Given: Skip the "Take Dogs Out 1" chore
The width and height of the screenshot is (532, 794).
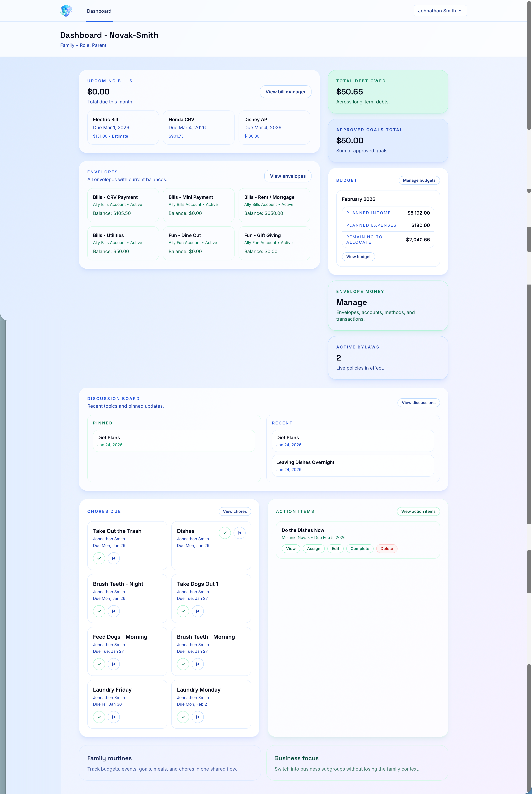Looking at the screenshot, I should [198, 611].
